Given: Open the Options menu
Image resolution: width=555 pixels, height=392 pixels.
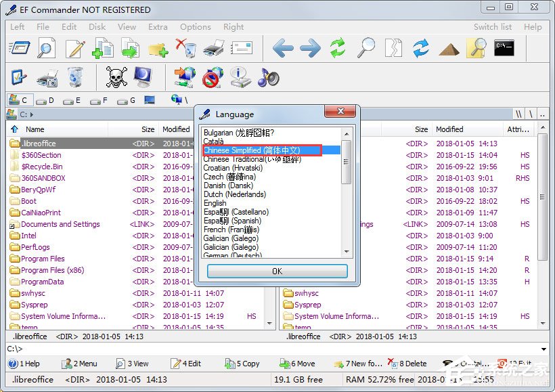Looking at the screenshot, I should pos(196,27).
